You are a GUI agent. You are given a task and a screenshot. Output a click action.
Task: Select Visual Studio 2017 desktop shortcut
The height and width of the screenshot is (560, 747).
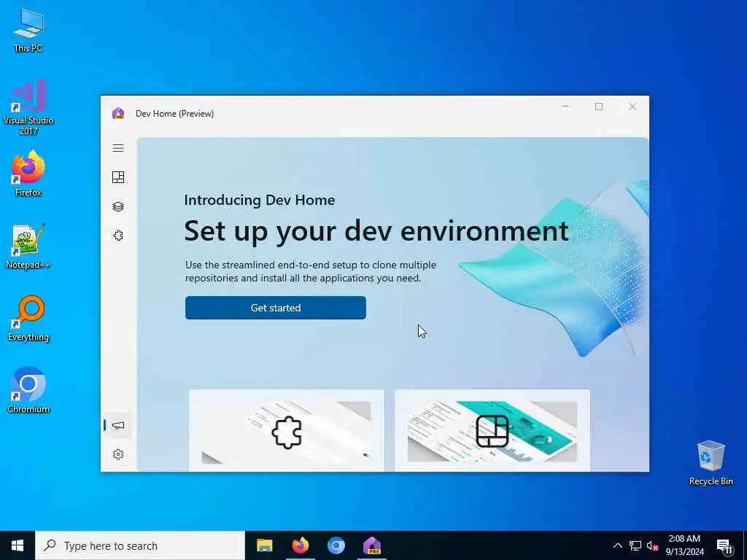pyautogui.click(x=28, y=107)
